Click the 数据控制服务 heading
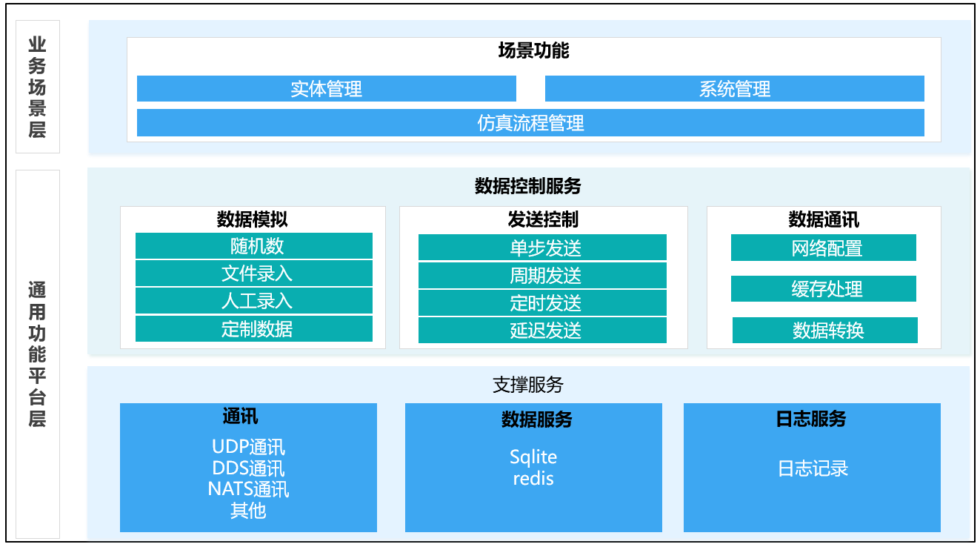Screen dimensions: 980x547 [x=528, y=186]
